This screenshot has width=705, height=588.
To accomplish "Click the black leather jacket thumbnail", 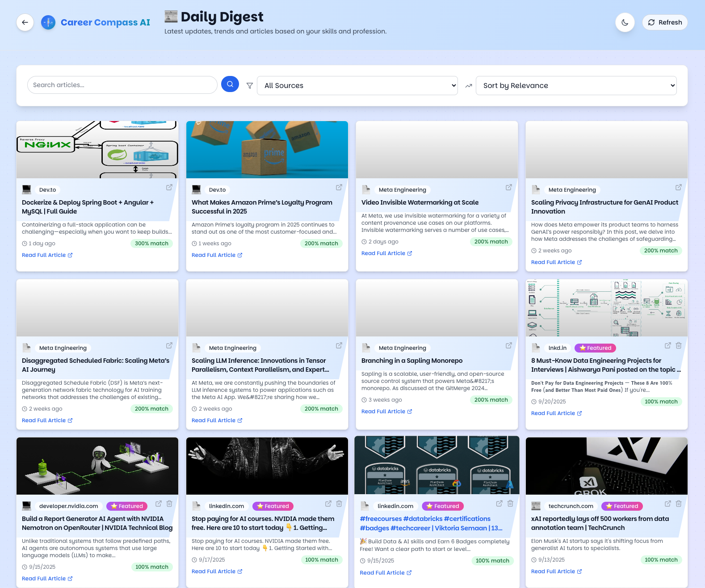I will (267, 466).
